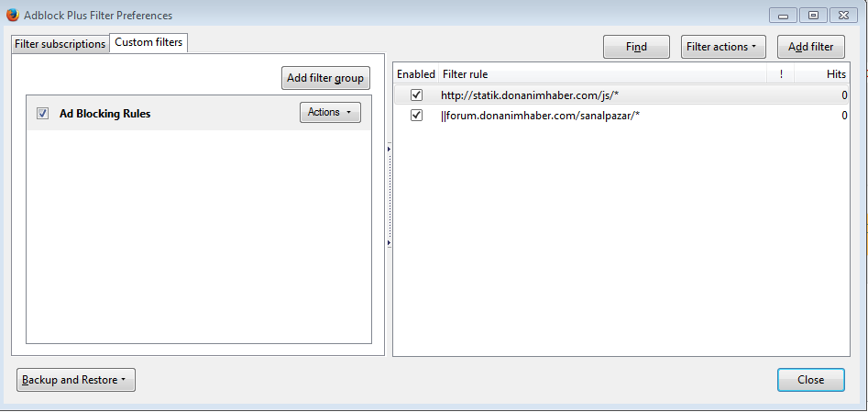
Task: Click the upper splitter collapse arrow
Action: pyautogui.click(x=390, y=150)
